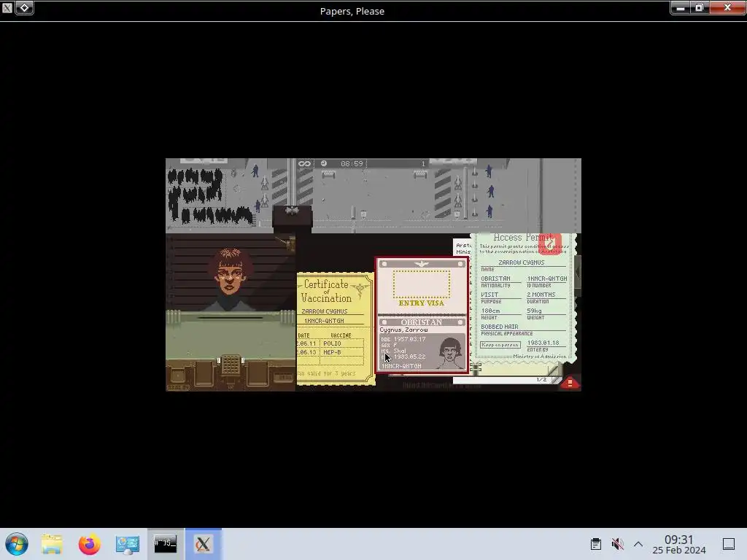This screenshot has width=747, height=560.
Task: Click the permit weight 59kg
Action: (534, 311)
